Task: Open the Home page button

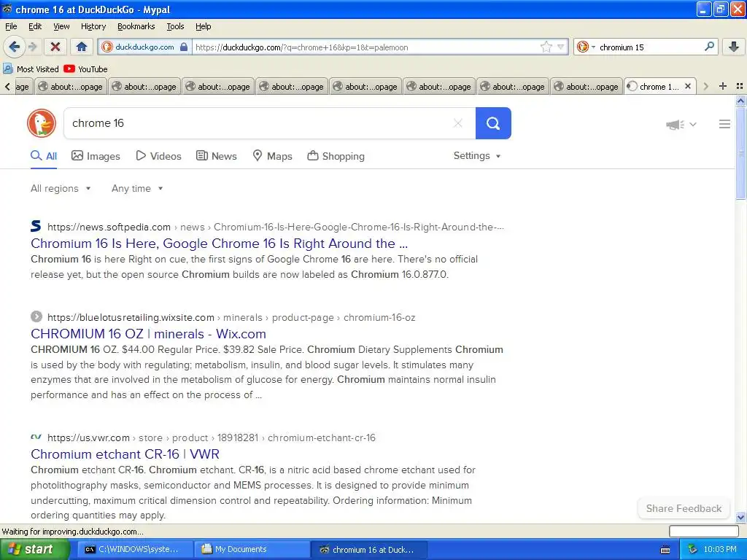Action: tap(82, 47)
